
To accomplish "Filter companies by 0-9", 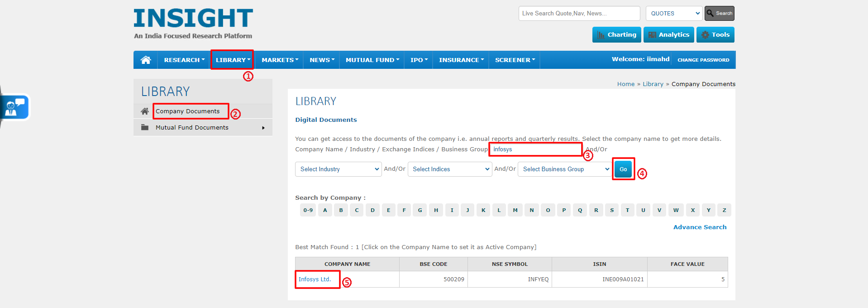I will click(308, 210).
